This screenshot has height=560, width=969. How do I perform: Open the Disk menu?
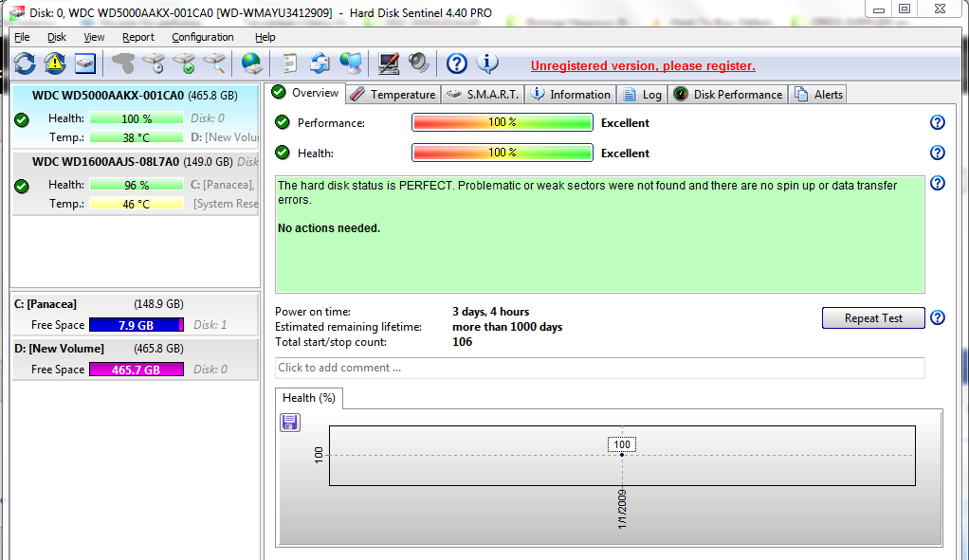click(57, 37)
